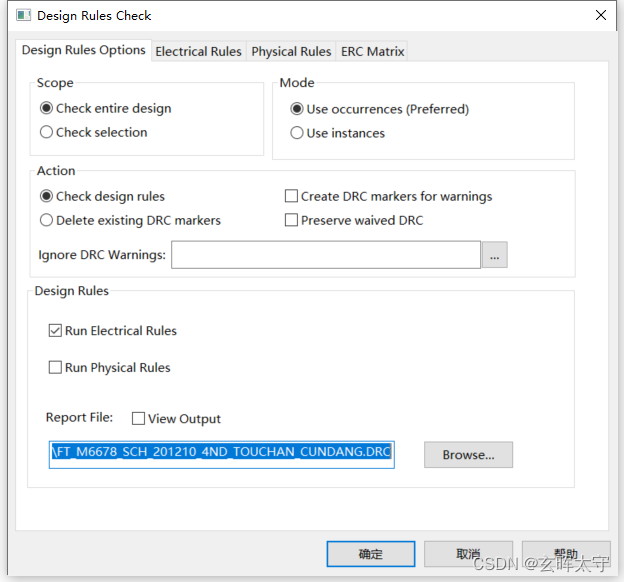The image size is (624, 582).
Task: Select Check design rules action
Action: (x=47, y=196)
